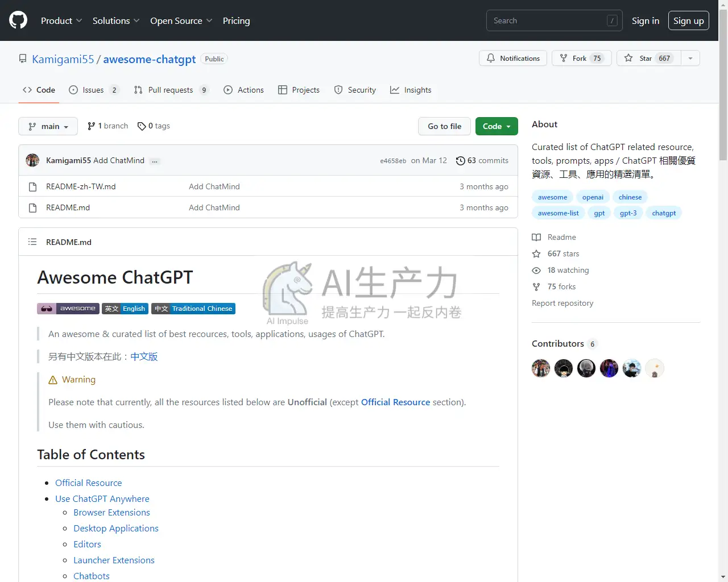Click the sixth contributor avatar
This screenshot has width=728, height=582.
[655, 368]
